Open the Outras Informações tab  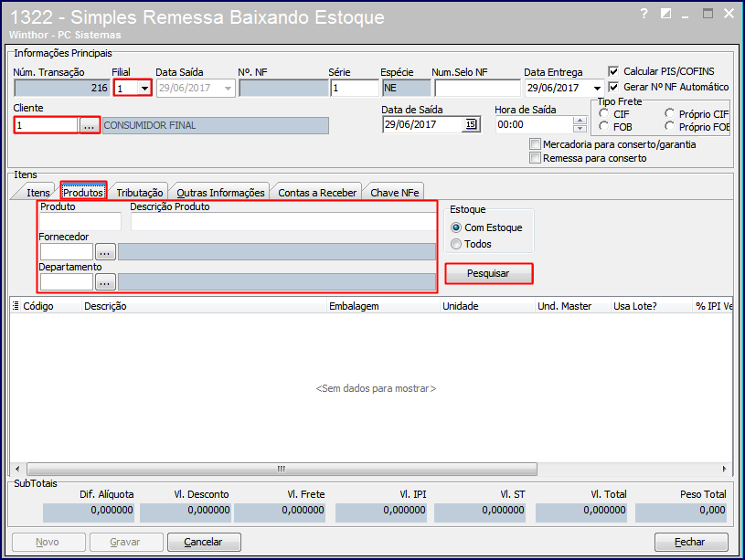coord(220,193)
